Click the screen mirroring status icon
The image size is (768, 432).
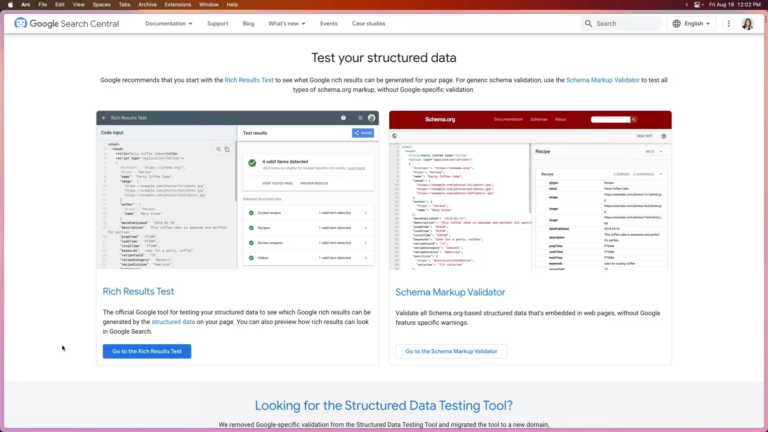point(697,4)
